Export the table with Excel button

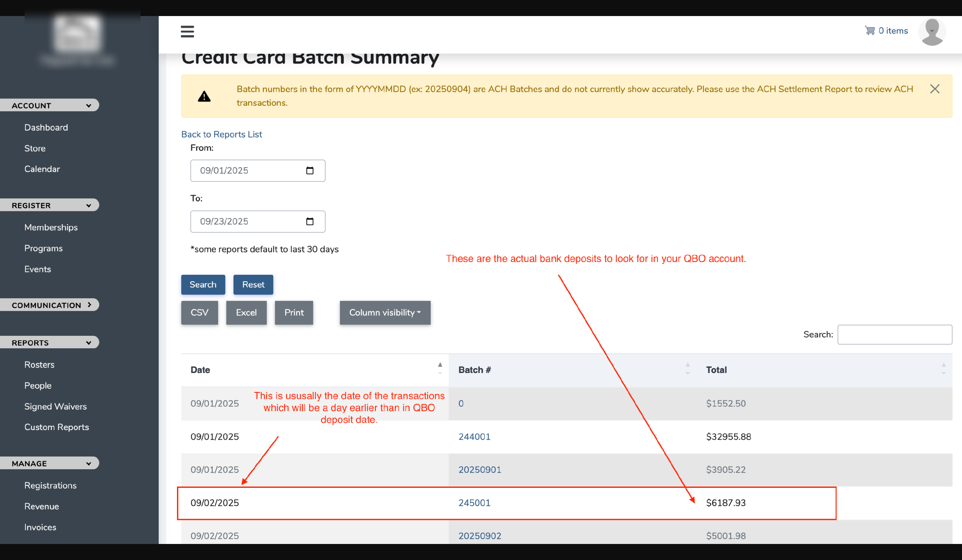pos(246,313)
